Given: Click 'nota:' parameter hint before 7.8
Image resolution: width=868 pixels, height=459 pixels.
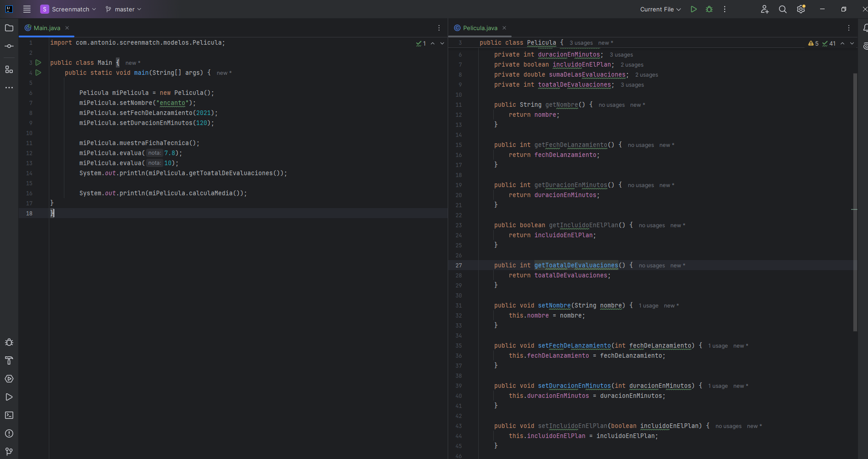Looking at the screenshot, I should pos(154,153).
